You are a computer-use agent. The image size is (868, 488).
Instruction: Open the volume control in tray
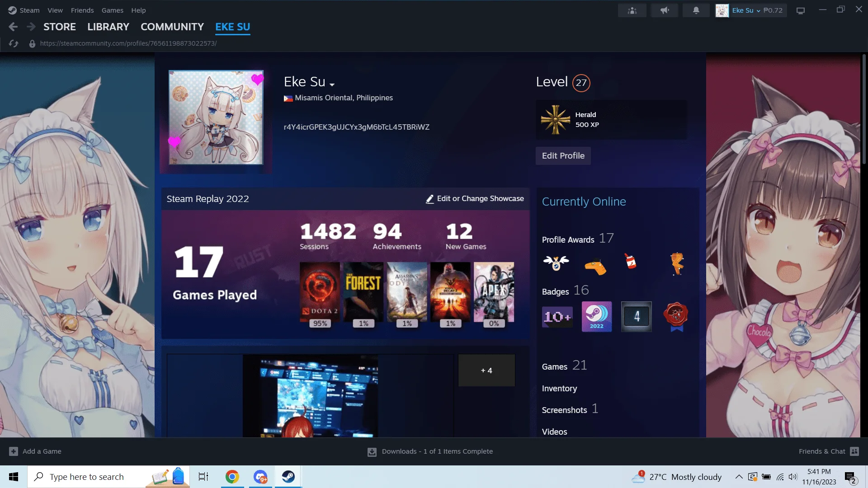click(793, 477)
